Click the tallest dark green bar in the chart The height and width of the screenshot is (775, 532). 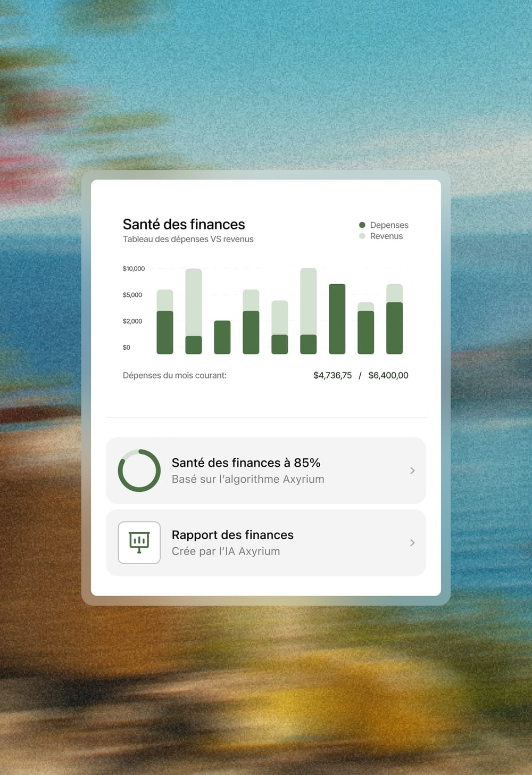(x=337, y=319)
